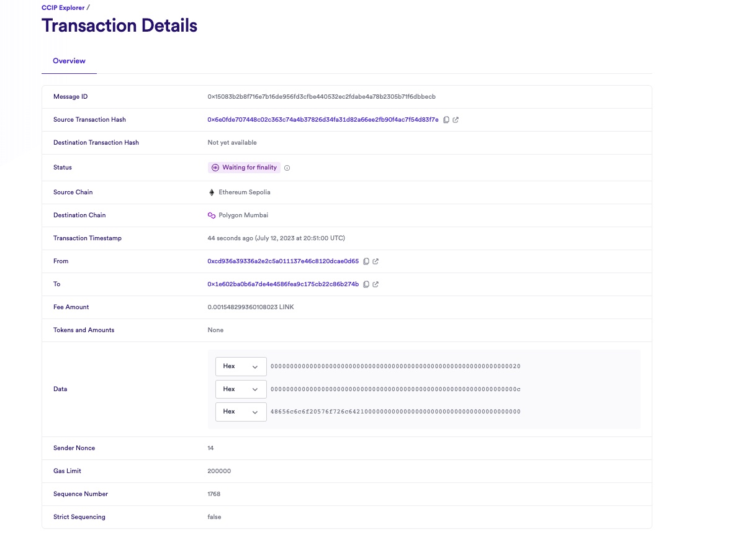Click the Gas Limit value 200000
The width and height of the screenshot is (756, 542).
pos(219,471)
